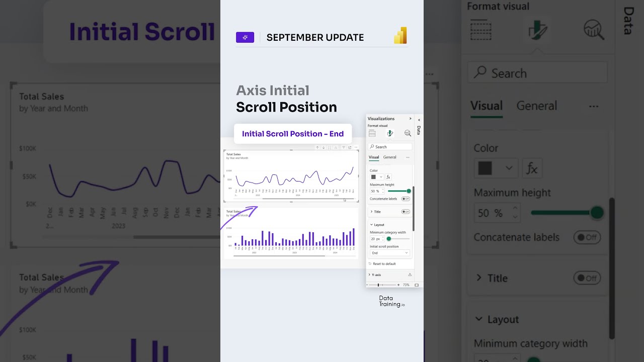The height and width of the screenshot is (362, 644).
Task: Click 73% zoom level text
Action: 406,285
